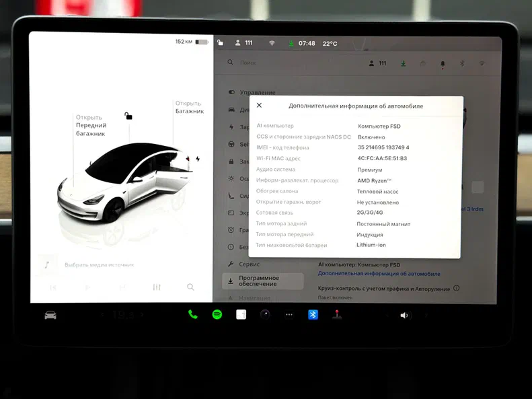
Task: Tap the lock icon in status bar
Action: pos(220,42)
